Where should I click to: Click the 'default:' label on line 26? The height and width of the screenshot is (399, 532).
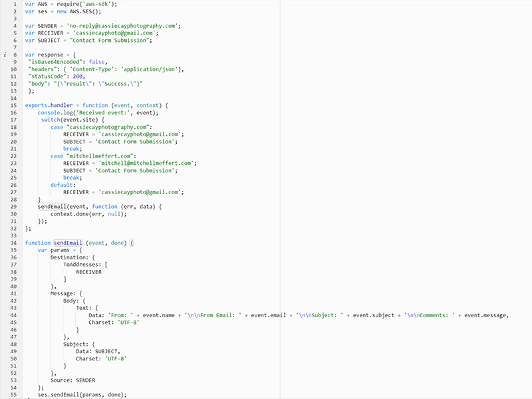point(63,185)
